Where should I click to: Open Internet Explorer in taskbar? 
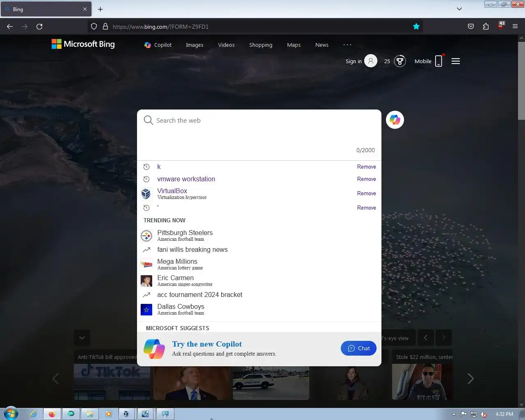[x=33, y=414]
